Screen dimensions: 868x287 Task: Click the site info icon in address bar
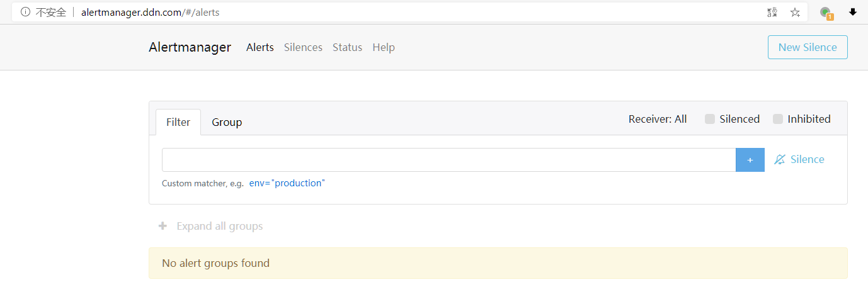[25, 12]
